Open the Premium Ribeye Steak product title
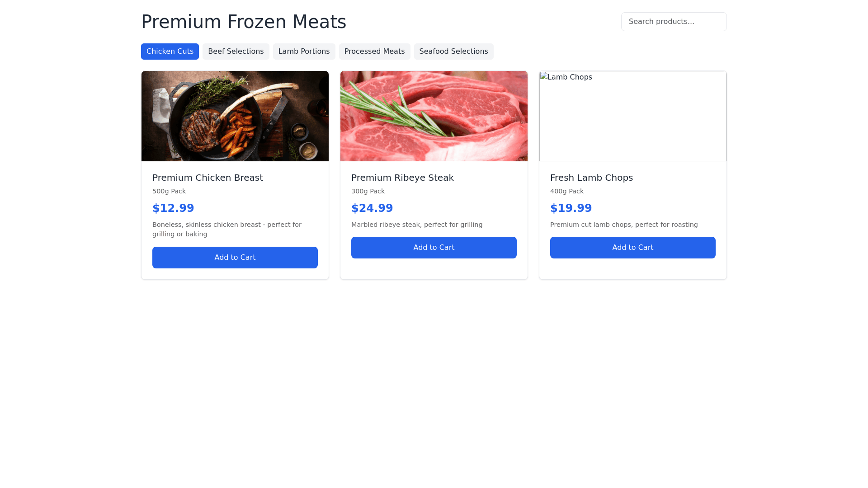Viewport: 868px width, 488px height. click(402, 178)
